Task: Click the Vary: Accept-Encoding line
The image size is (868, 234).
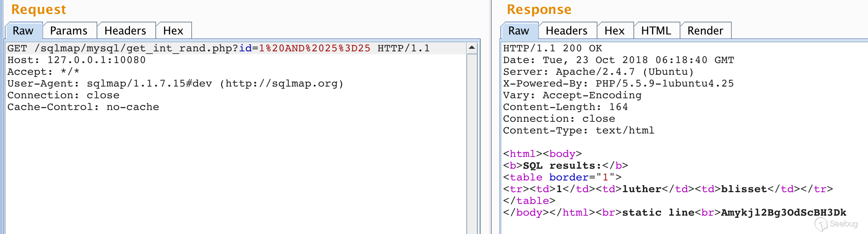Action: click(x=572, y=95)
